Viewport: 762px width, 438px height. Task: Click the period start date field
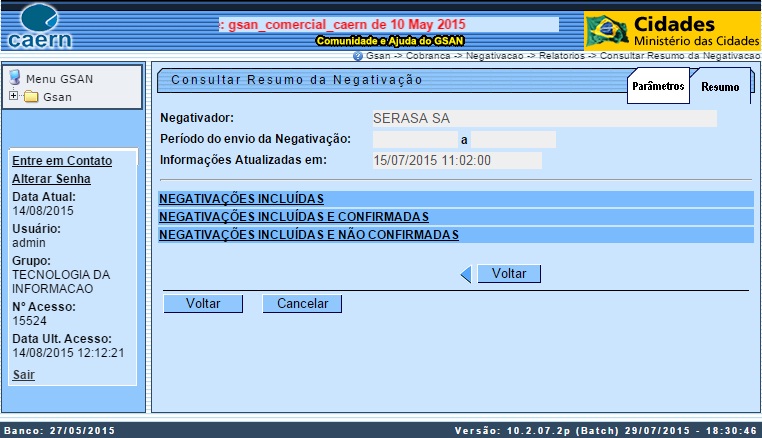tap(415, 140)
